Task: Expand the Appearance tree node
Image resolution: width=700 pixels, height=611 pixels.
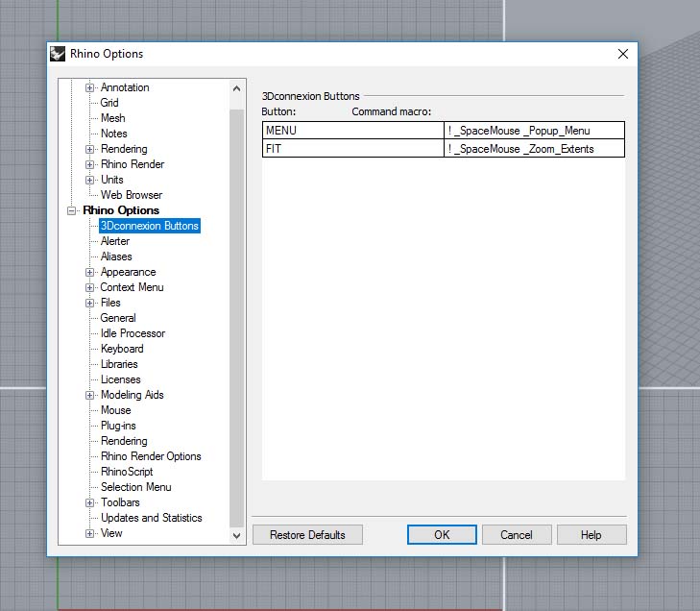Action: 89,272
